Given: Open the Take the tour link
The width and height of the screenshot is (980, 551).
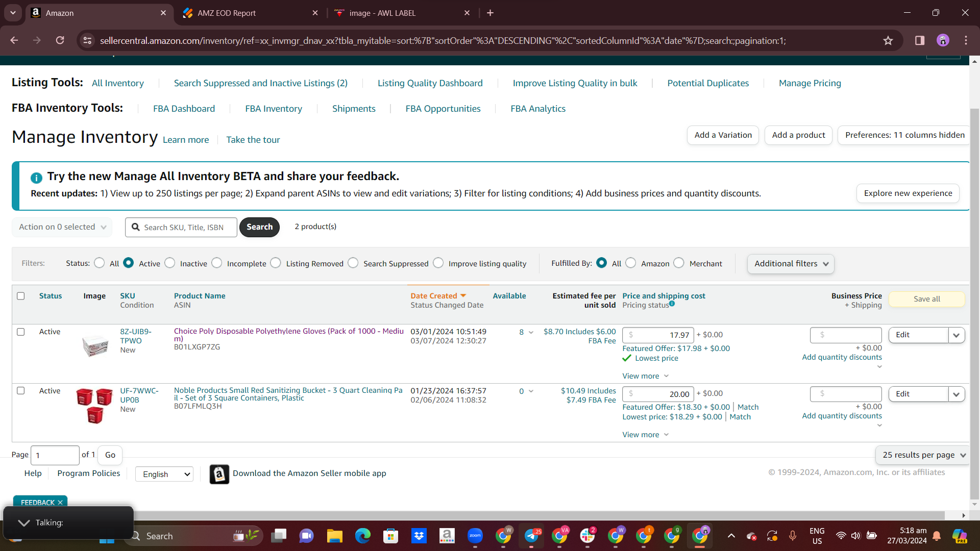Looking at the screenshot, I should click(x=253, y=140).
